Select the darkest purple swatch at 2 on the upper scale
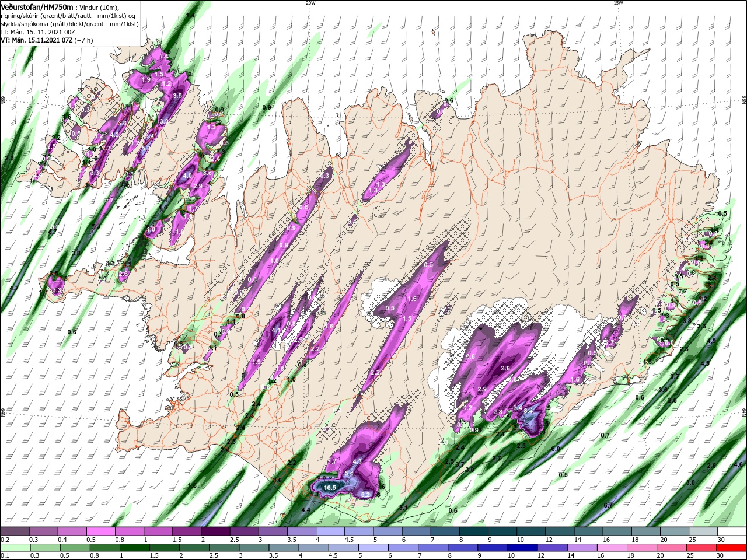 [215, 531]
